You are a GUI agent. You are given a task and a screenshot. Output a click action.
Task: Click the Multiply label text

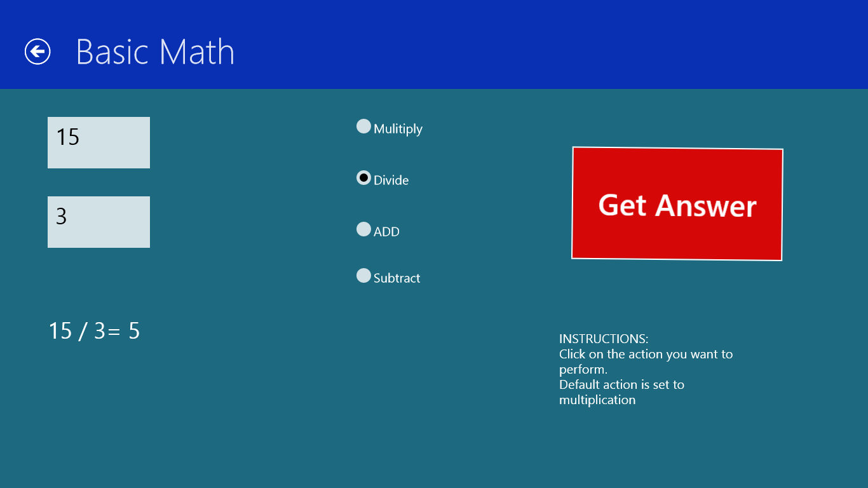coord(397,128)
